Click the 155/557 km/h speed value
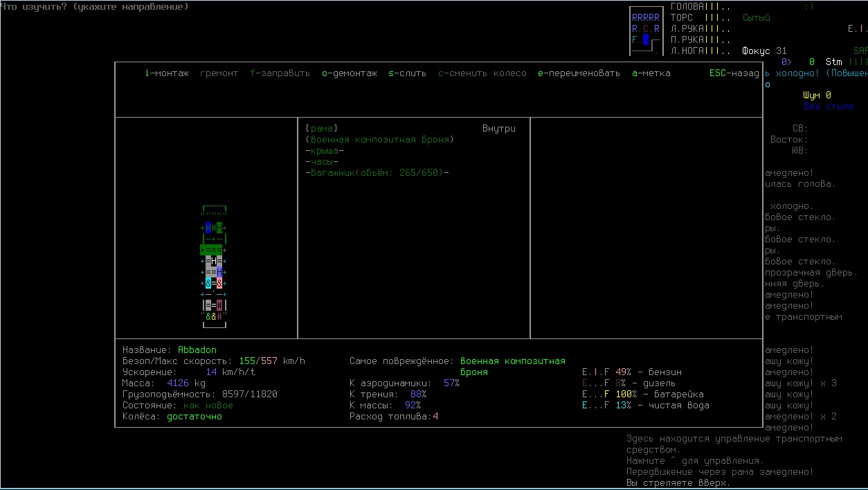Viewport: 868px width, 490px height. [x=272, y=361]
